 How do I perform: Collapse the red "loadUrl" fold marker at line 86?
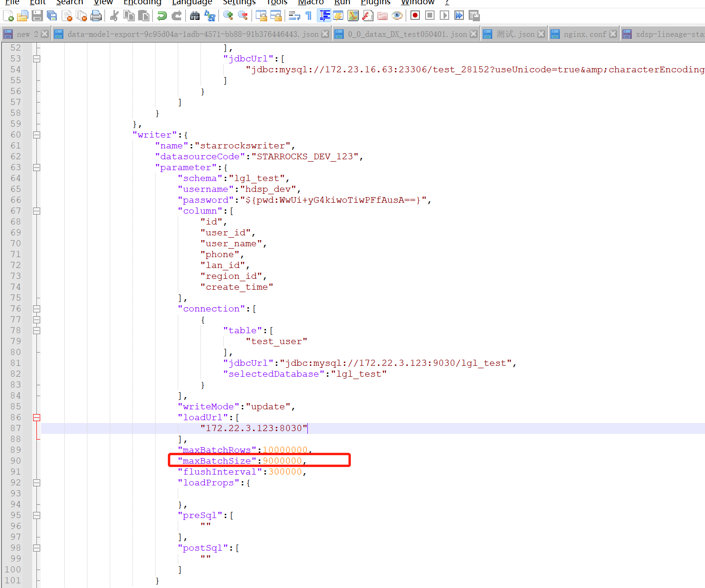click(36, 418)
